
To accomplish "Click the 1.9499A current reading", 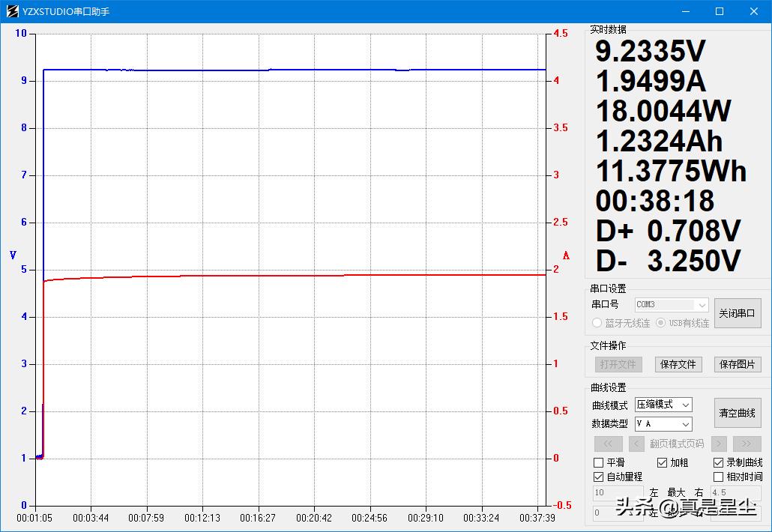I will tap(651, 81).
